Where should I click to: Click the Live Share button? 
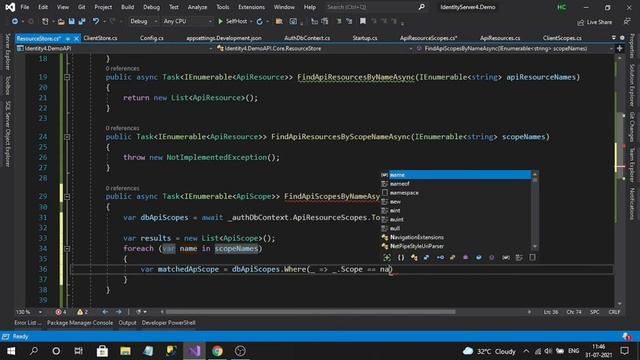coord(594,22)
